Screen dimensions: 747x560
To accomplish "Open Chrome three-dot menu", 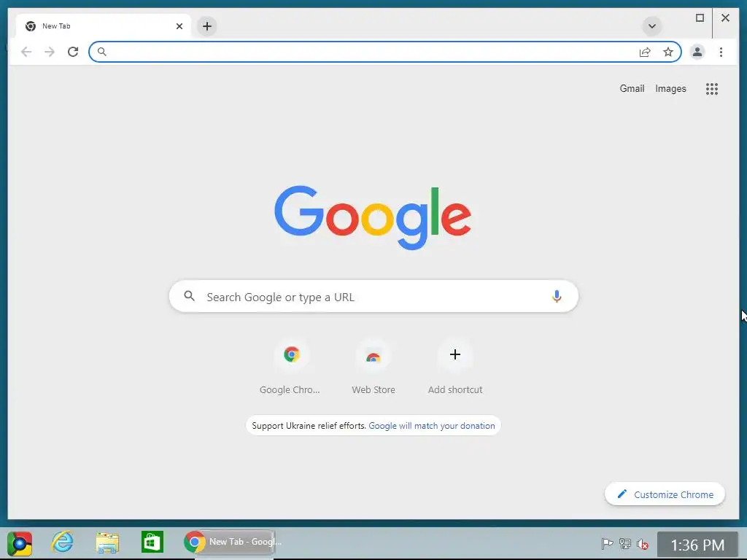I will click(721, 52).
